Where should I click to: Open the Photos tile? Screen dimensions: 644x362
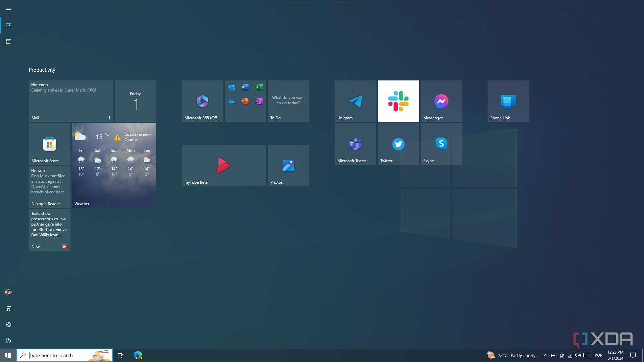288,166
